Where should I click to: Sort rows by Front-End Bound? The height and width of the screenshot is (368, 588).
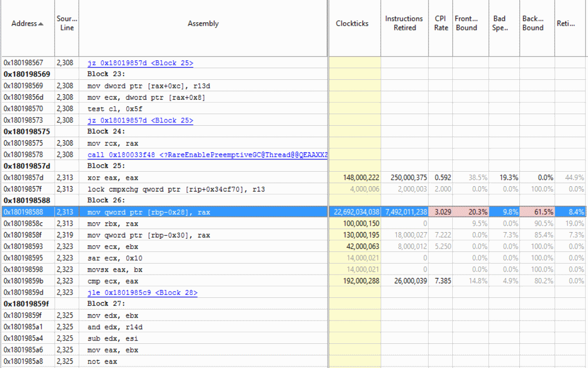pos(467,23)
